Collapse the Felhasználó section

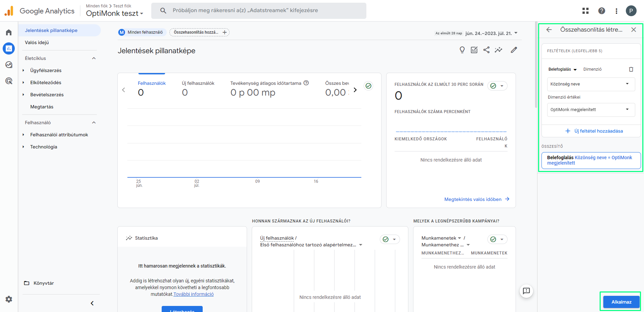coord(94,123)
